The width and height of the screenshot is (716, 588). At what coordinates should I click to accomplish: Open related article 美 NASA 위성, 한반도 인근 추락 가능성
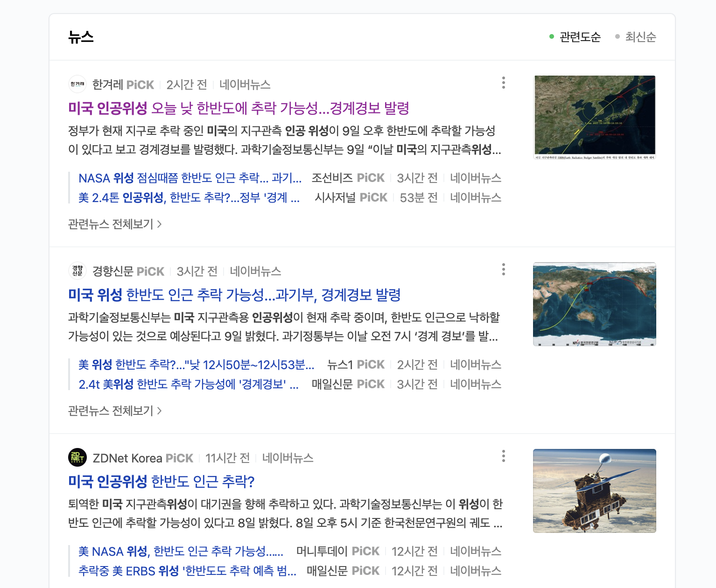181,552
